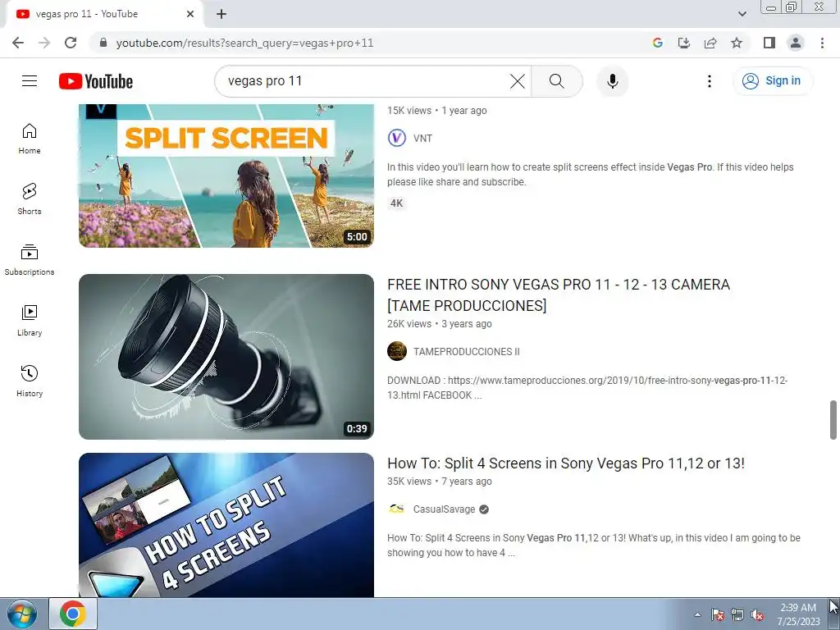
Task: Go back with the browser back arrow
Action: point(18,43)
